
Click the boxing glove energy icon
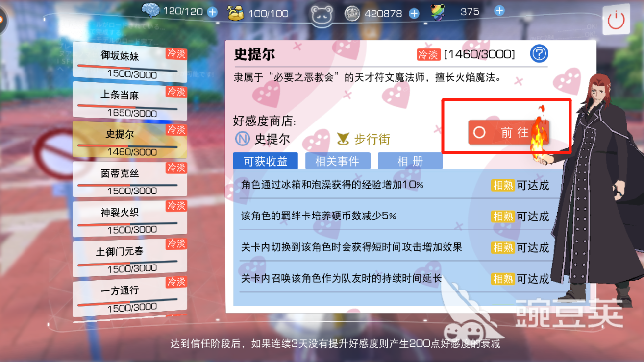pos(236,13)
